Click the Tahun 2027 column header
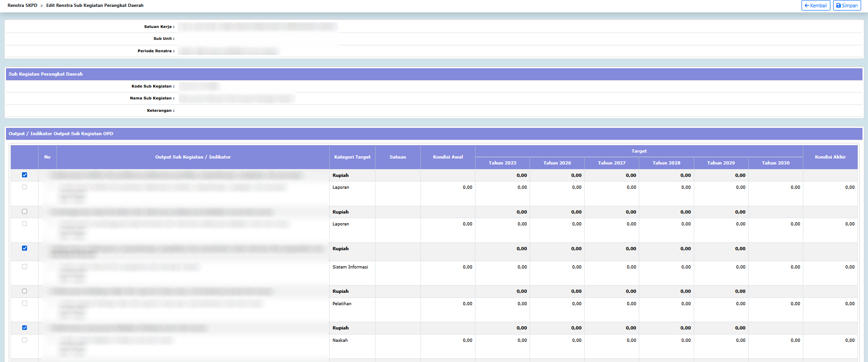 click(x=612, y=163)
